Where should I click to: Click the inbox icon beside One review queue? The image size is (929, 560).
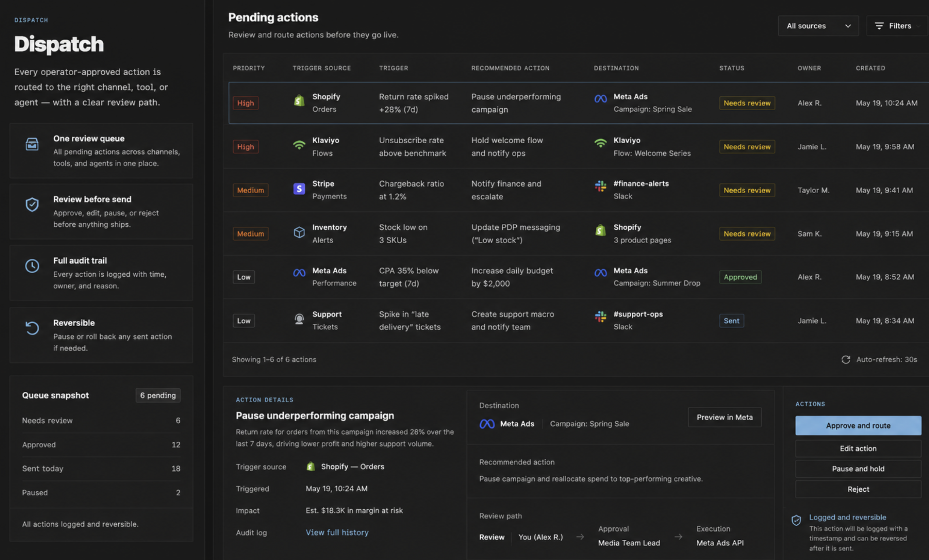[x=32, y=144]
